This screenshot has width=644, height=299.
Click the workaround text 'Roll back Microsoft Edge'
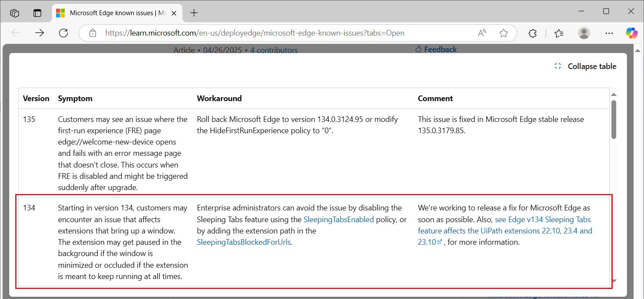(x=297, y=125)
